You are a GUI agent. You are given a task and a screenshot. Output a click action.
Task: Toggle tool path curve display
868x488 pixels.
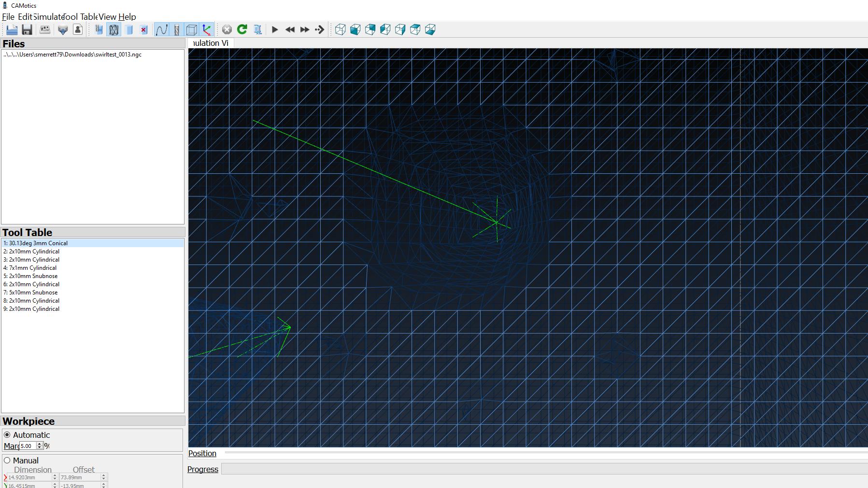[162, 30]
